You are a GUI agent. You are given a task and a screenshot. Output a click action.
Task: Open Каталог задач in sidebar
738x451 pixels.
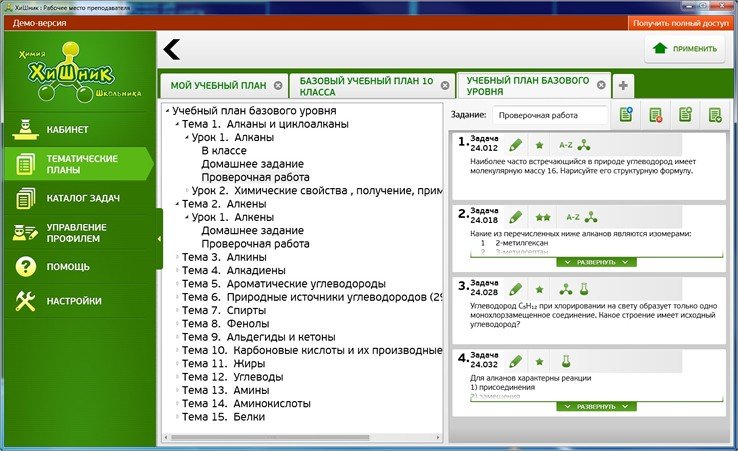(79, 198)
